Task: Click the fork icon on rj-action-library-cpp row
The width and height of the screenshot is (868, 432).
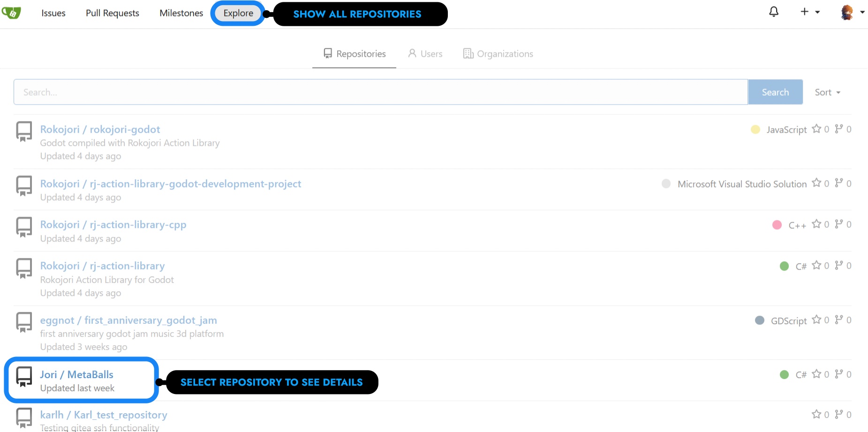Action: [839, 224]
